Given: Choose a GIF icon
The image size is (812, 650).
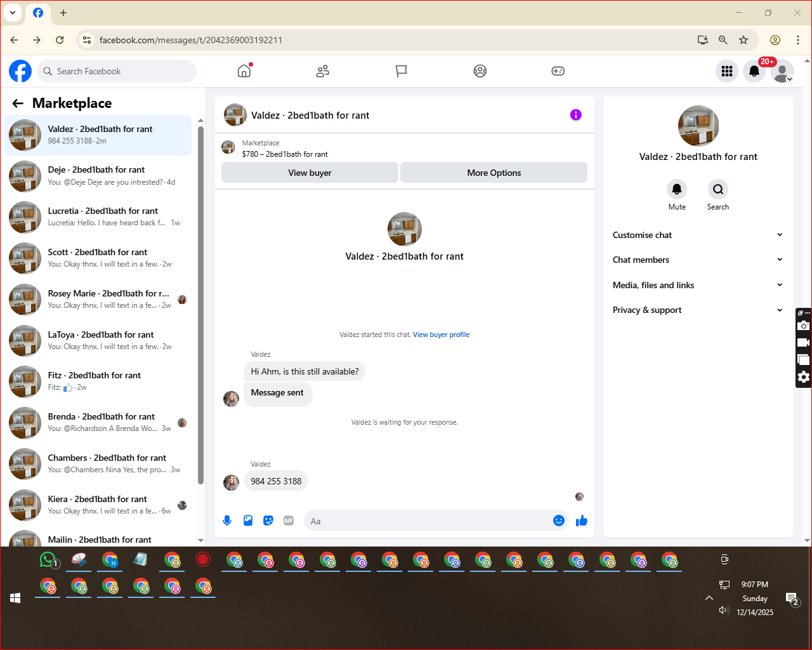Looking at the screenshot, I should [x=289, y=521].
